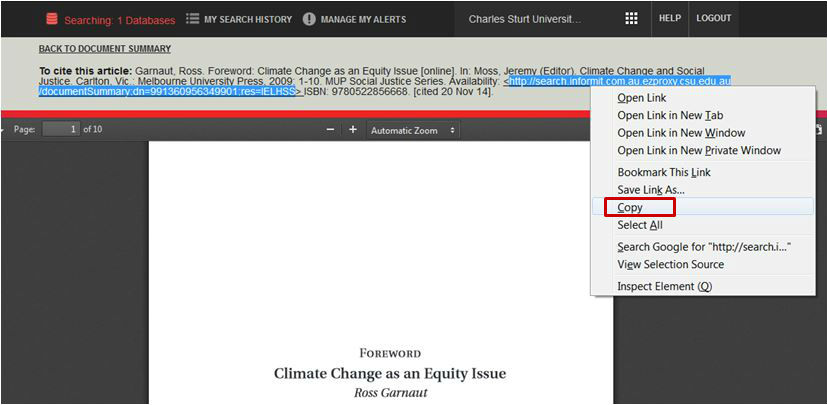Open the Automatic Zoom dropdown
Image resolution: width=827 pixels, height=405 pixels.
click(x=413, y=130)
